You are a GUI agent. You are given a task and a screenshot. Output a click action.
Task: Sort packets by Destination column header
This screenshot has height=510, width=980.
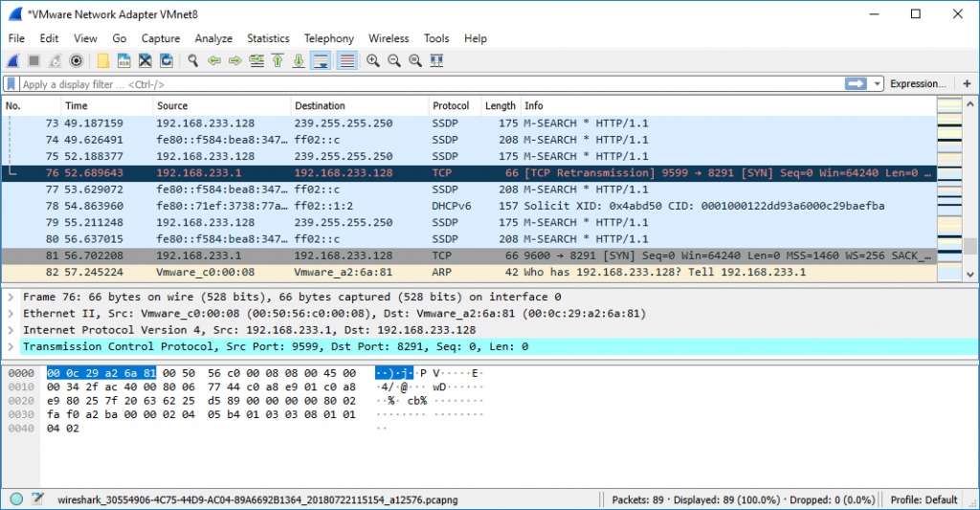[x=360, y=105]
